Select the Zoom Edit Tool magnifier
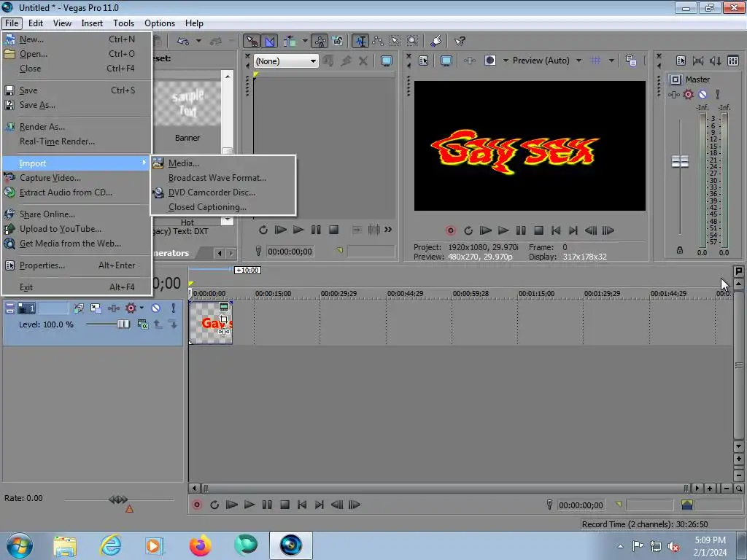 413,42
